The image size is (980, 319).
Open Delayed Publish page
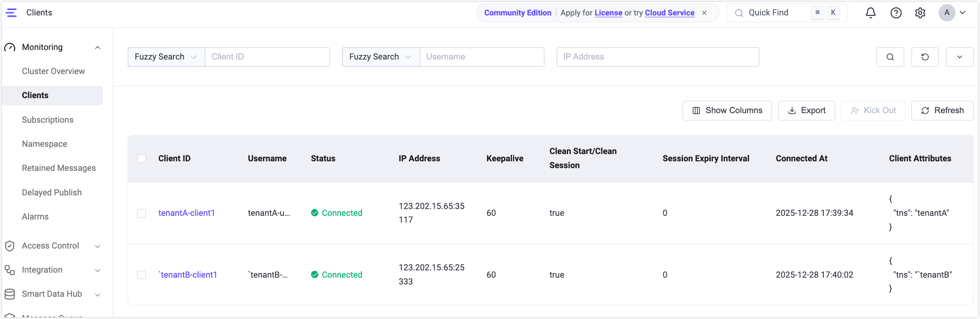click(52, 193)
